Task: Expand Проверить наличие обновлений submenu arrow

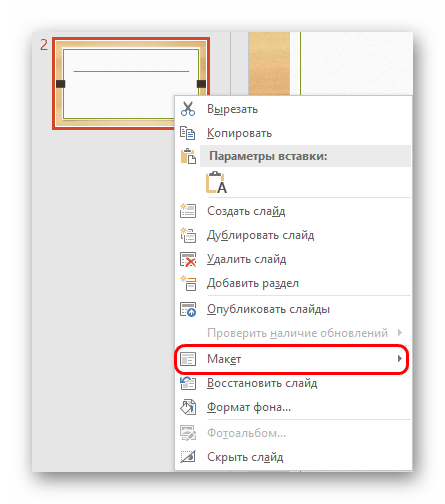Action: tap(400, 332)
